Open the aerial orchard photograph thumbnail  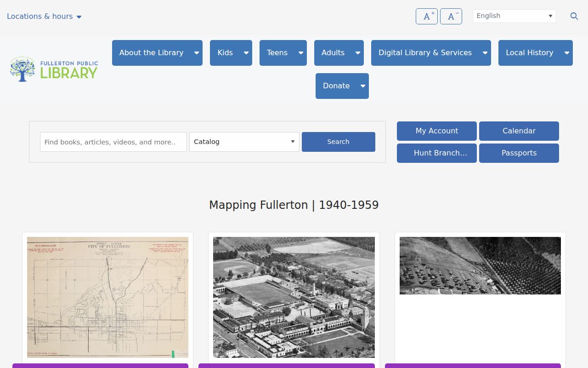pyautogui.click(x=480, y=265)
